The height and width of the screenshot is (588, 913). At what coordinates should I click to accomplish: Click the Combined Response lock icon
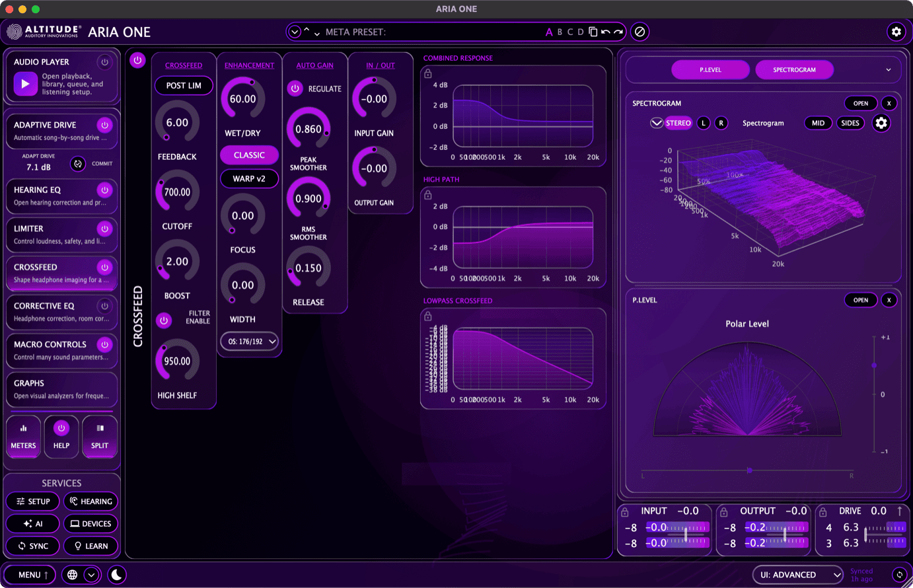pos(428,74)
